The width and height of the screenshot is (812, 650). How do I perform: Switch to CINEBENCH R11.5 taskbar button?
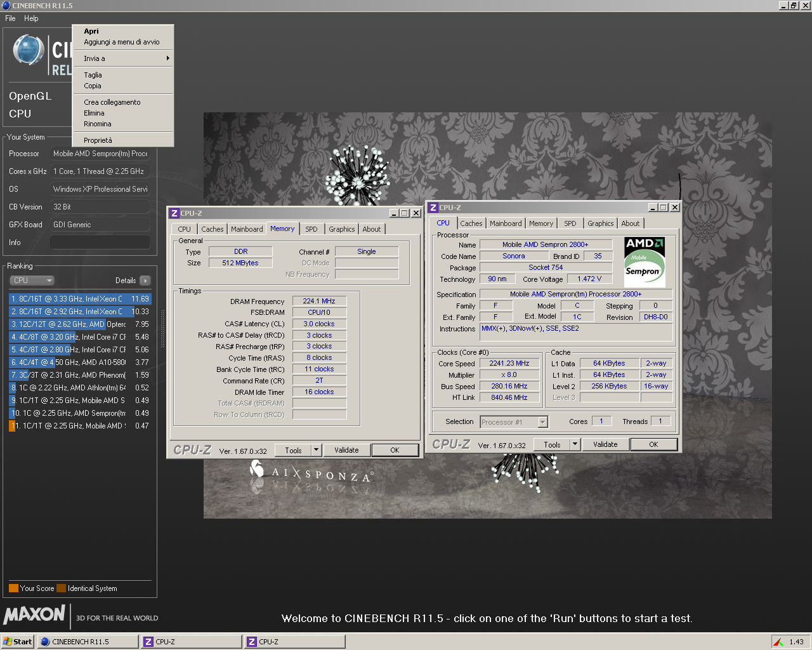(x=88, y=642)
